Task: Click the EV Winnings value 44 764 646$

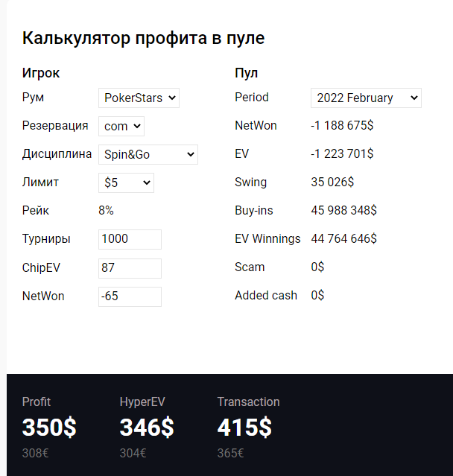Action: click(343, 239)
